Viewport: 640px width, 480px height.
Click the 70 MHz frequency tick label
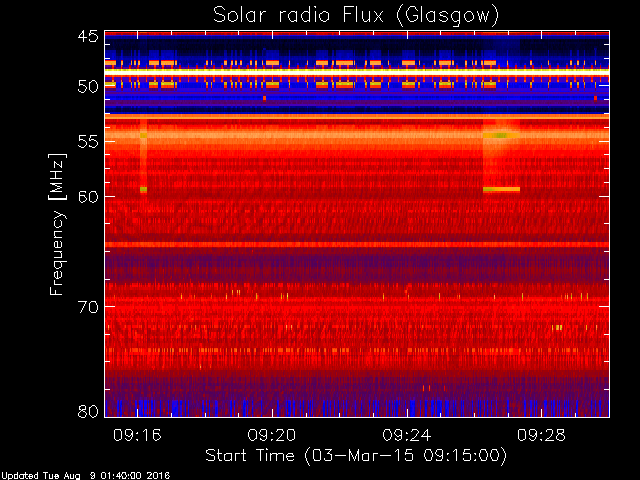88,307
